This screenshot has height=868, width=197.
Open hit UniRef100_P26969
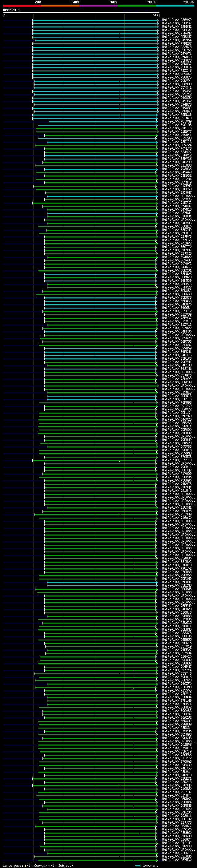coord(177,20)
